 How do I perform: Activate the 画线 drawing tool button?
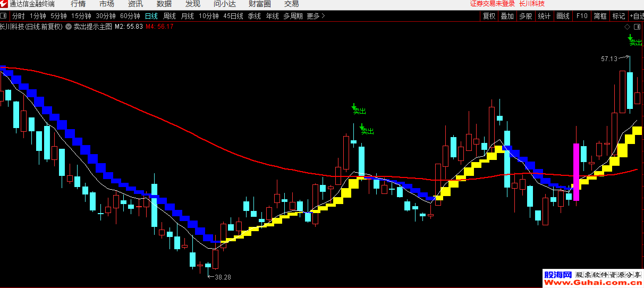(x=563, y=16)
